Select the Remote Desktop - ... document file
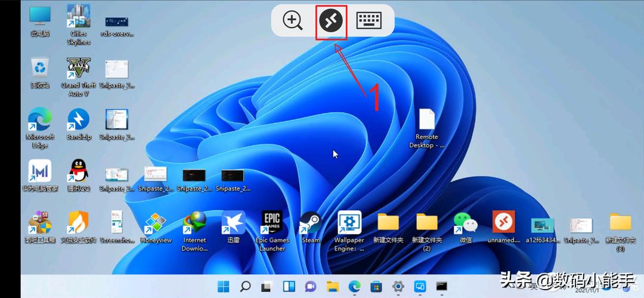The height and width of the screenshot is (298, 644). tap(427, 128)
